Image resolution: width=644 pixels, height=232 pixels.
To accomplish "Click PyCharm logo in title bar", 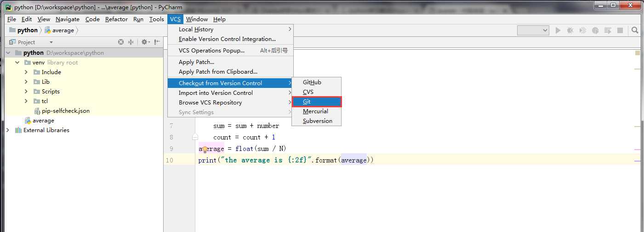I will (x=8, y=7).
